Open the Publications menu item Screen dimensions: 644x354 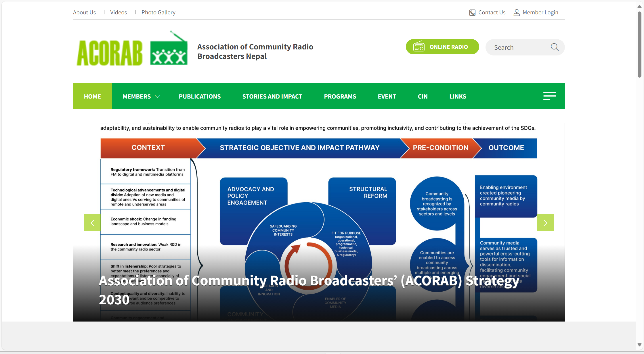tap(200, 97)
